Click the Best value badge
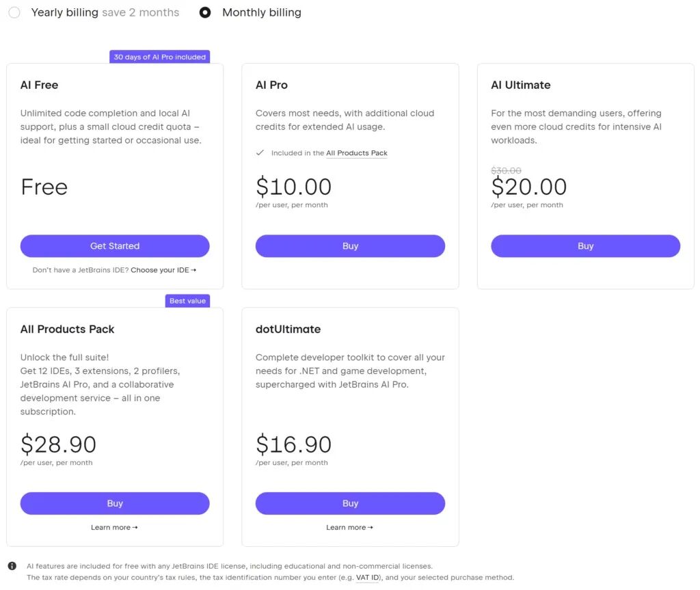700x590 pixels. tap(187, 301)
